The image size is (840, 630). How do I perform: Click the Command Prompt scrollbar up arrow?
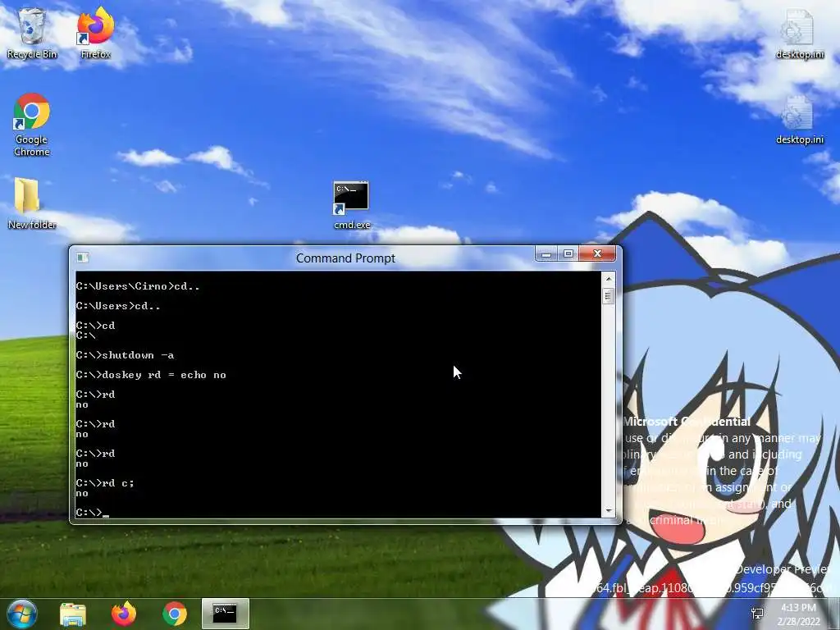click(609, 279)
